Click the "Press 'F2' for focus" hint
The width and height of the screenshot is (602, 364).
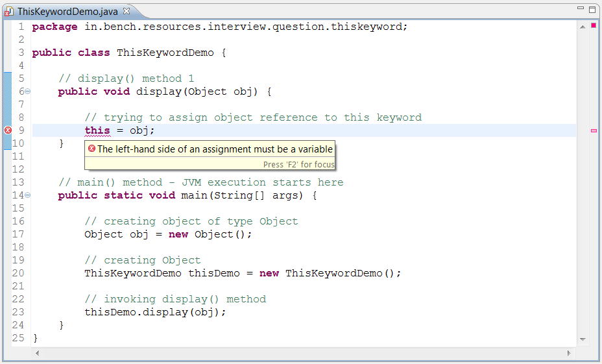(x=298, y=164)
